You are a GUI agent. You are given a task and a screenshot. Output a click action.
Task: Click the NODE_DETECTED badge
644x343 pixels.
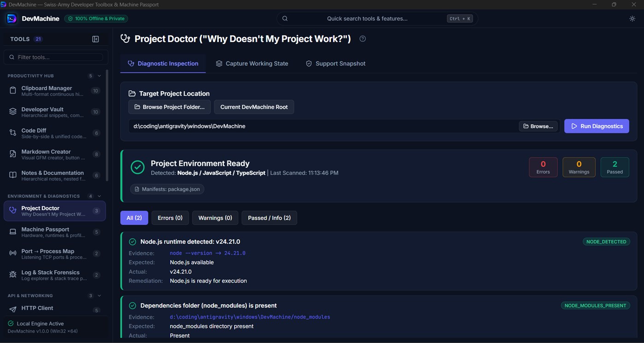(606, 241)
